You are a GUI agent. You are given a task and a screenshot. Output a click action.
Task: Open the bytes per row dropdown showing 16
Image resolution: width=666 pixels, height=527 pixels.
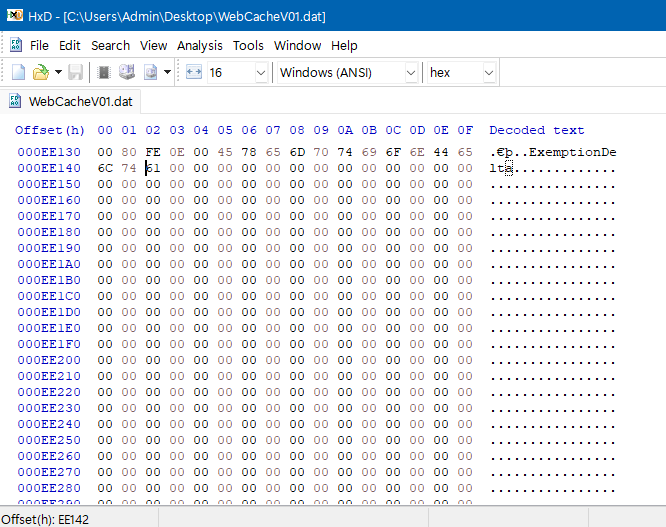pos(260,73)
